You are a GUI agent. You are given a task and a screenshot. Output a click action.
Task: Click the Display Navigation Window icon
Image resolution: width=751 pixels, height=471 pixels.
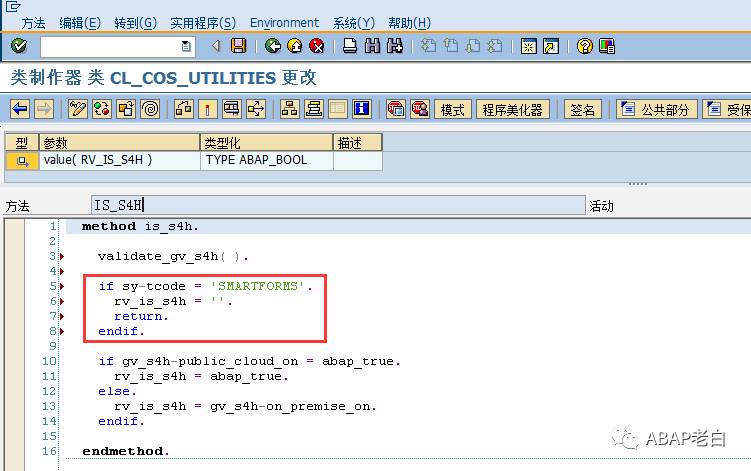pos(314,109)
